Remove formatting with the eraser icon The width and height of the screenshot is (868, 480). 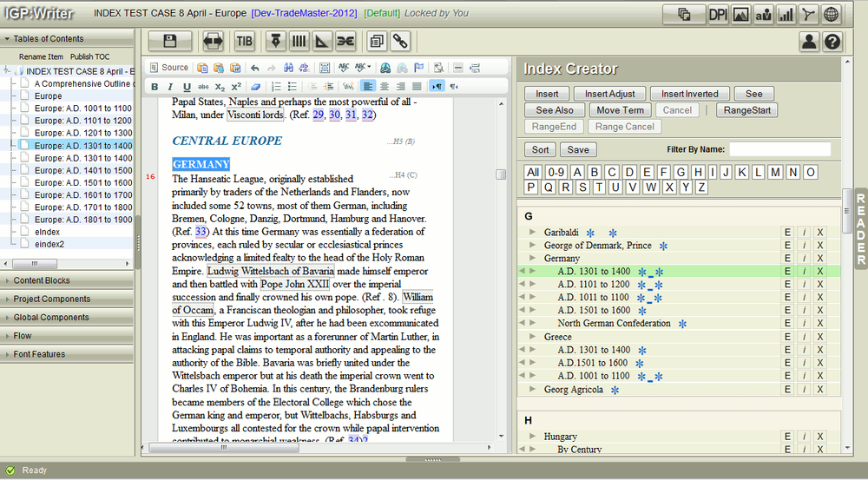255,87
